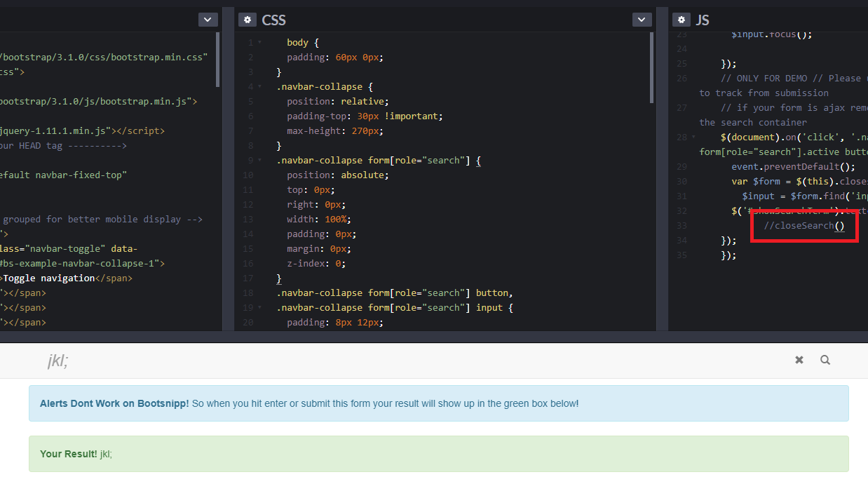This screenshot has height=484, width=868.
Task: Click the bootstrap.min.js line in HTML editor
Action: [x=98, y=102]
